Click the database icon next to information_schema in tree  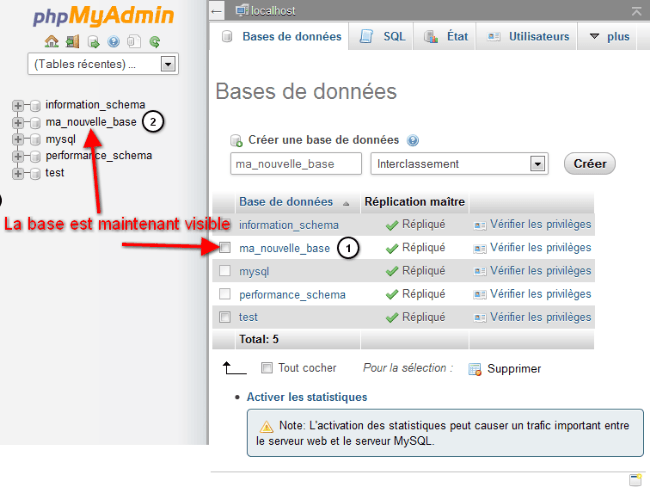click(x=35, y=105)
